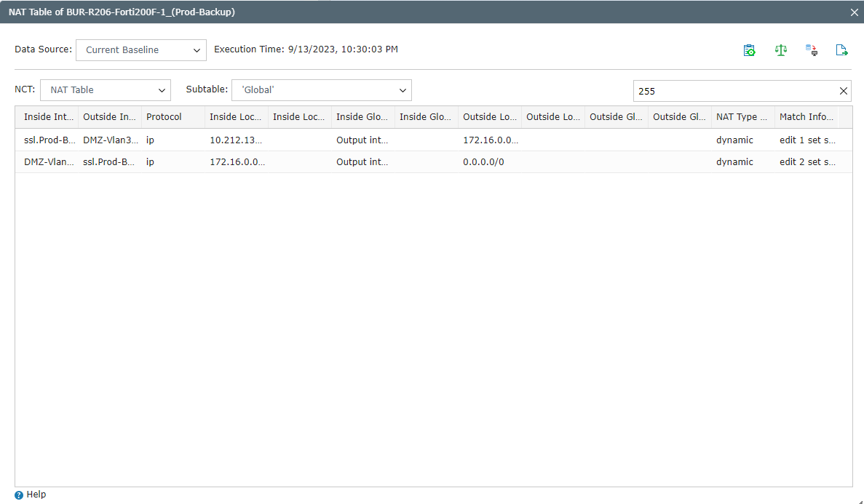Image resolution: width=864 pixels, height=504 pixels.
Task: Click the green balance scale compare icon
Action: tap(781, 50)
